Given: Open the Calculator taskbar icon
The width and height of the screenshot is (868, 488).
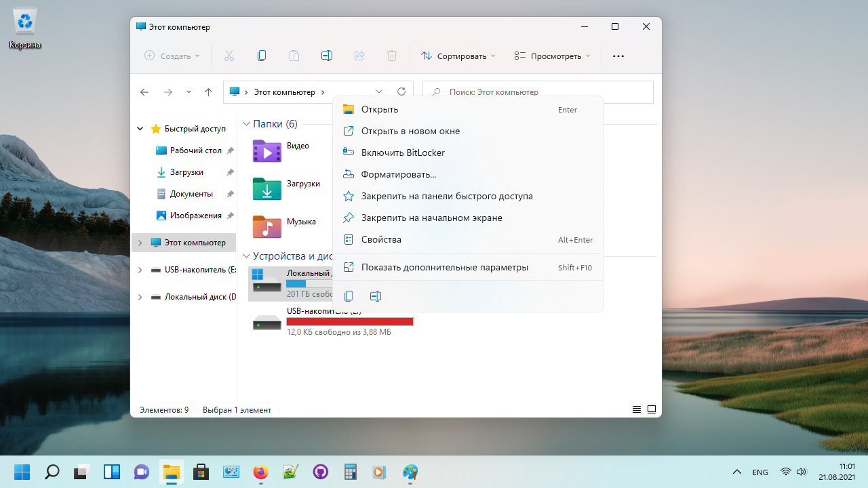Looking at the screenshot, I should coord(351,472).
